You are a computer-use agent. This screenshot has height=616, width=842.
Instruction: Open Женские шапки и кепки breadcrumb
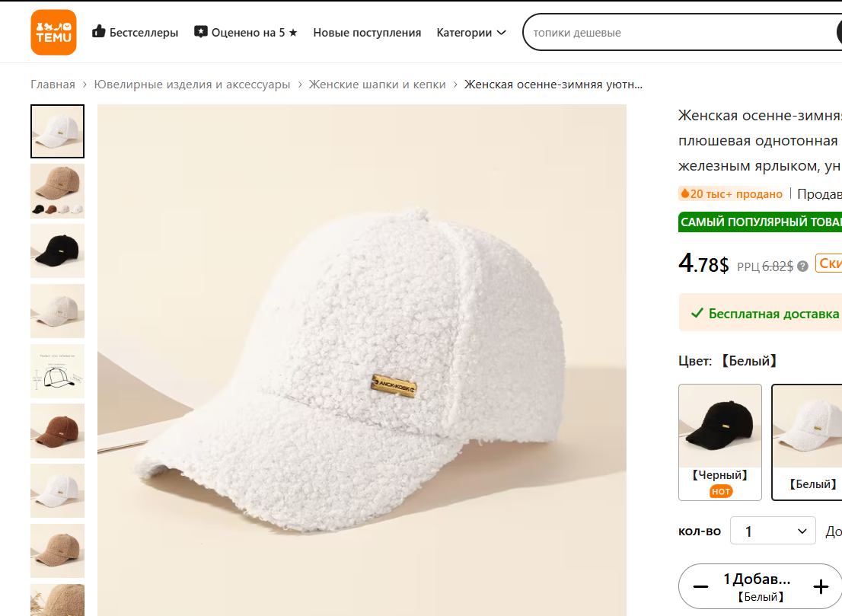pyautogui.click(x=377, y=85)
